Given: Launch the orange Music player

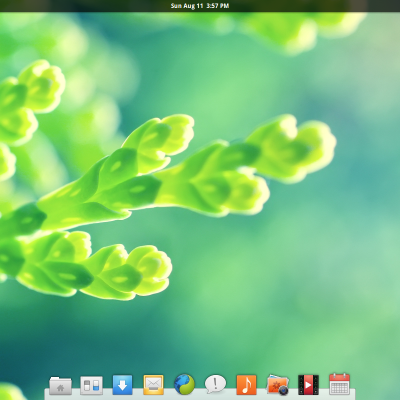Looking at the screenshot, I should point(246,385).
